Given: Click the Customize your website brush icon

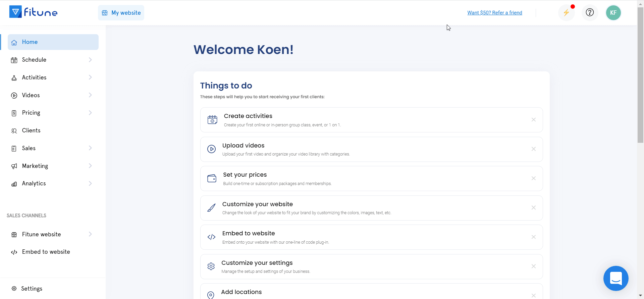Looking at the screenshot, I should [211, 208].
